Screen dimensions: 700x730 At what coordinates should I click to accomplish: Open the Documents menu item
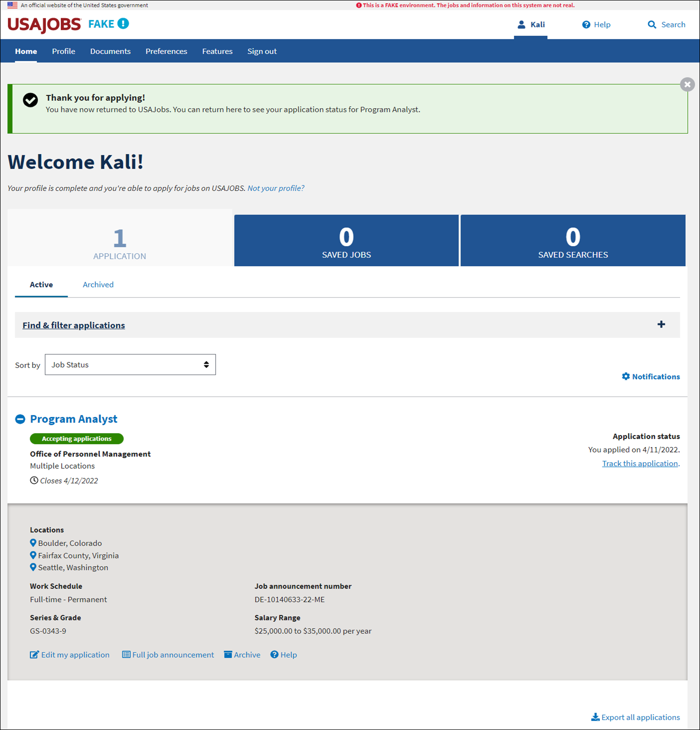coord(110,51)
